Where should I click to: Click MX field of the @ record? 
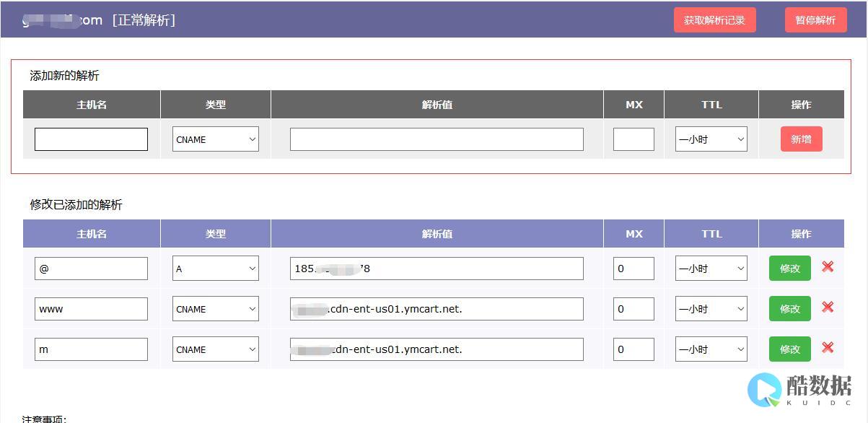point(634,269)
